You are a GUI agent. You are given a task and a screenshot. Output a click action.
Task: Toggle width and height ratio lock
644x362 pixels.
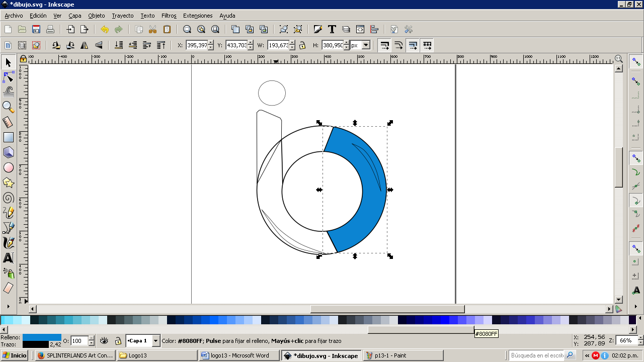302,45
